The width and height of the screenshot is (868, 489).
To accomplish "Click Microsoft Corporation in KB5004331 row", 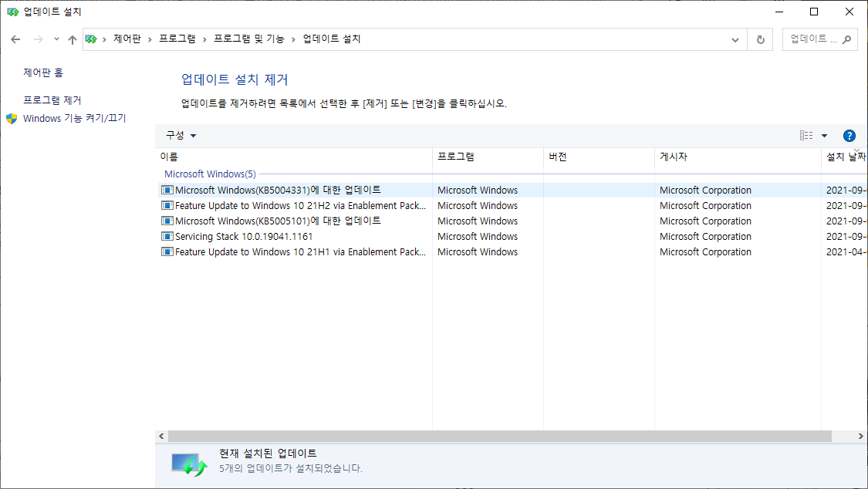I will click(x=705, y=191).
